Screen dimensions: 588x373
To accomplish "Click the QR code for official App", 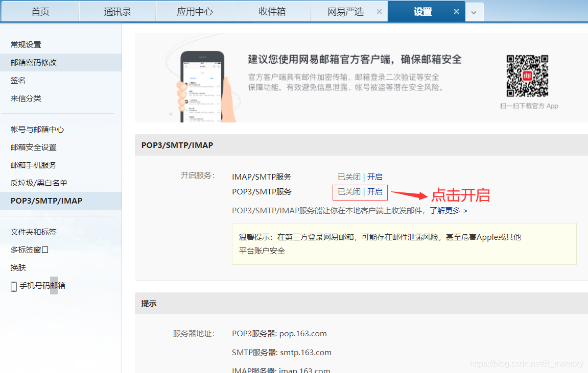I will click(528, 76).
